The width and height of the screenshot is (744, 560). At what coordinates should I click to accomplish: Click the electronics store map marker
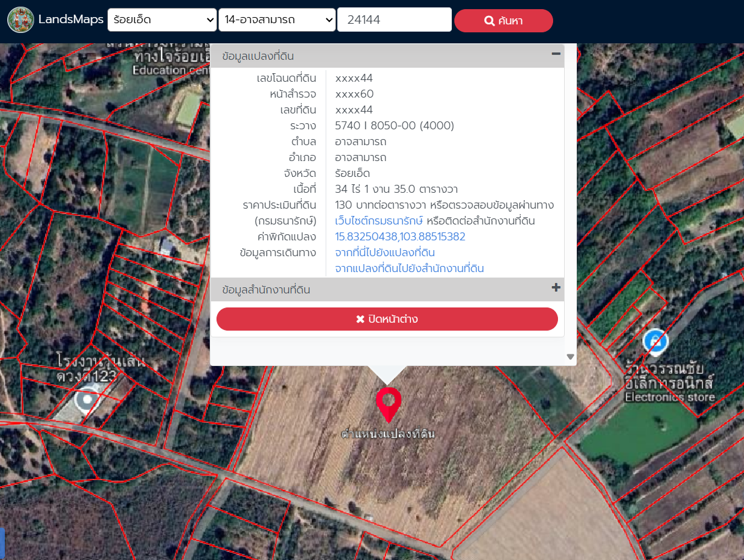[x=654, y=342]
